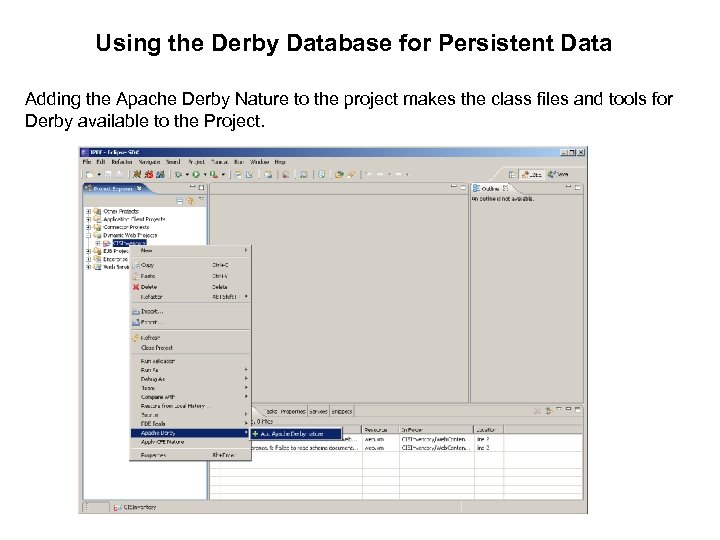Choose Paste in the context menu

coord(191,276)
